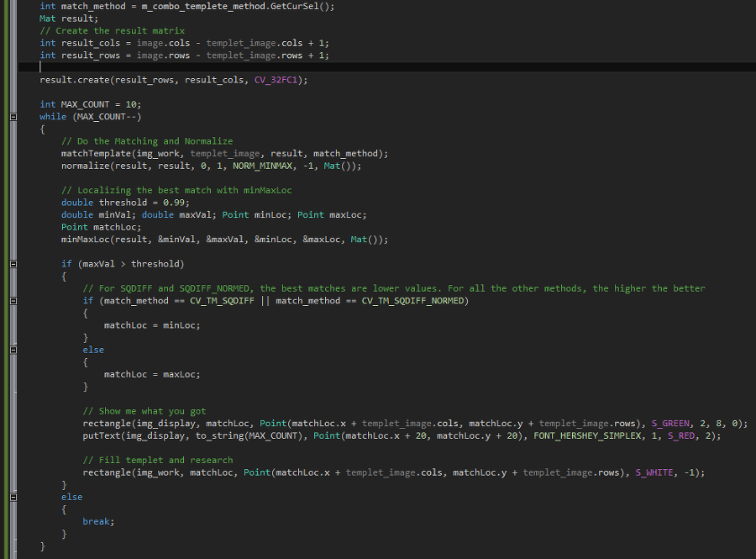756x559 pixels.
Task: Click 'Point matchLoc;' declaration
Action: pos(102,227)
